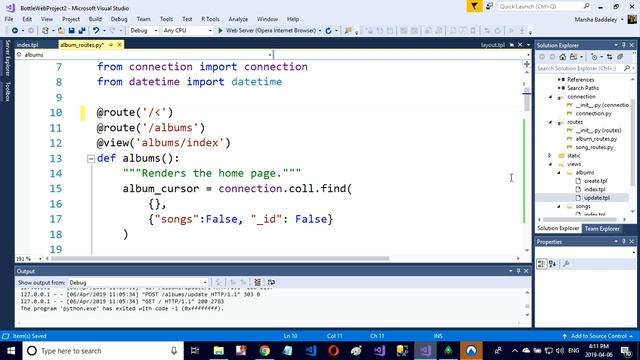Select connection.py in Solution Explorer
The height and width of the screenshot is (360, 640).
593,113
